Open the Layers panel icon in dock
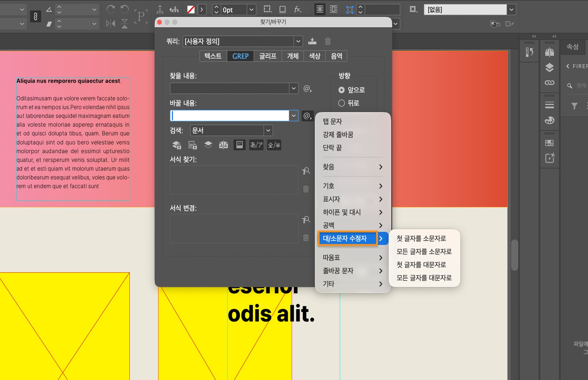Image resolution: width=588 pixels, height=380 pixels. pyautogui.click(x=549, y=68)
